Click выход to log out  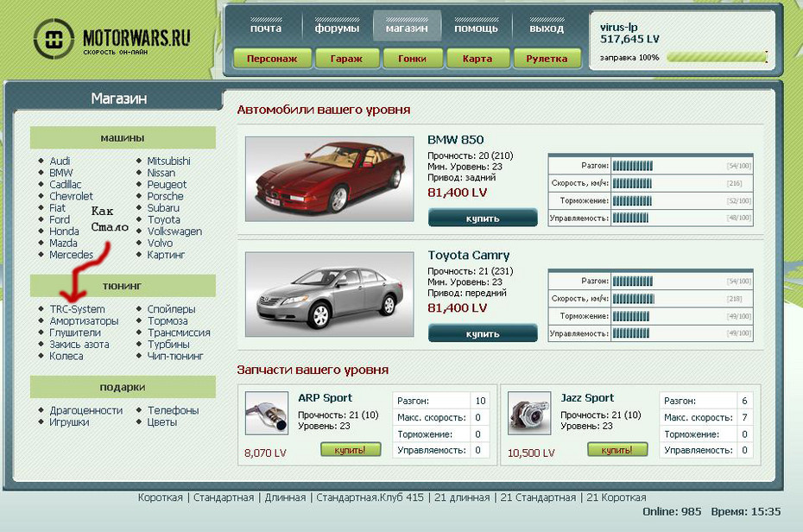coord(547,28)
